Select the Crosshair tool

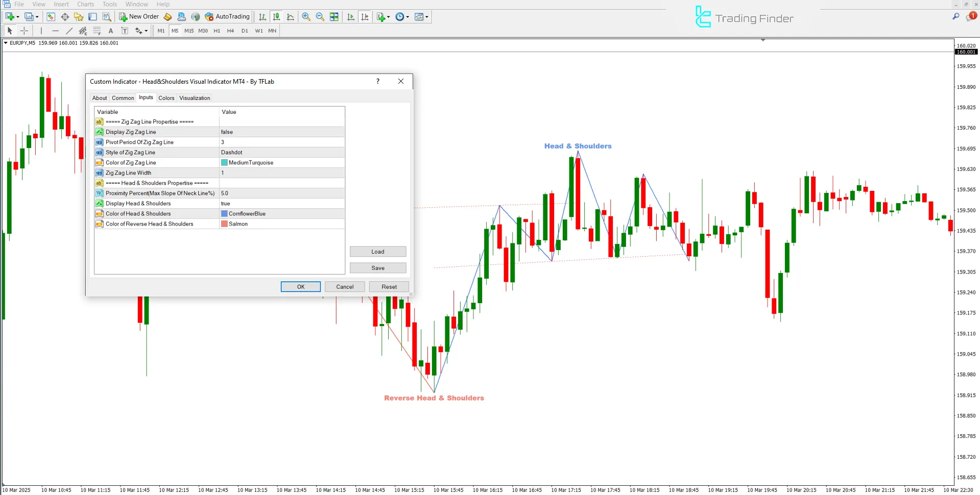(24, 31)
